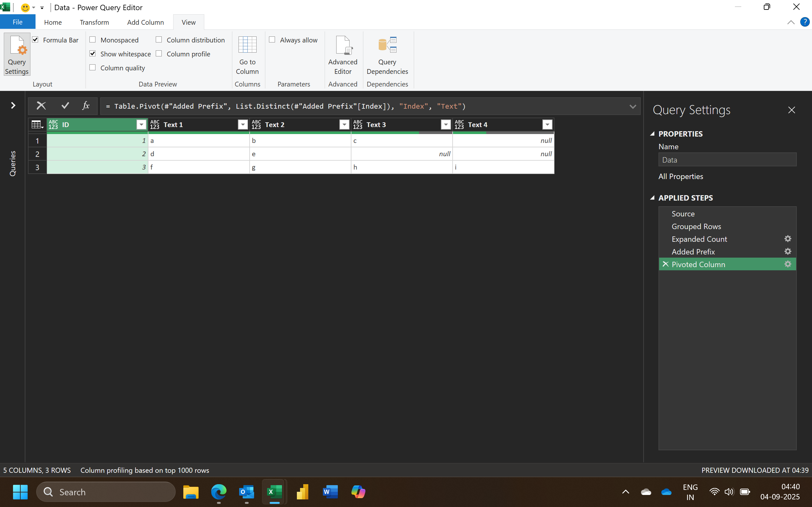Select the Grouped Rows applied step
The width and height of the screenshot is (812, 507).
tap(696, 227)
